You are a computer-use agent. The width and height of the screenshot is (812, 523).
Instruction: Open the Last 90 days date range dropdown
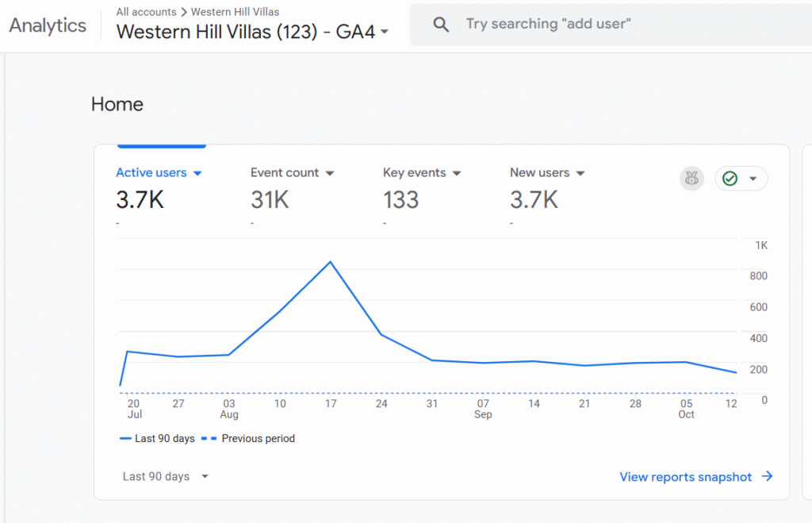pyautogui.click(x=166, y=477)
